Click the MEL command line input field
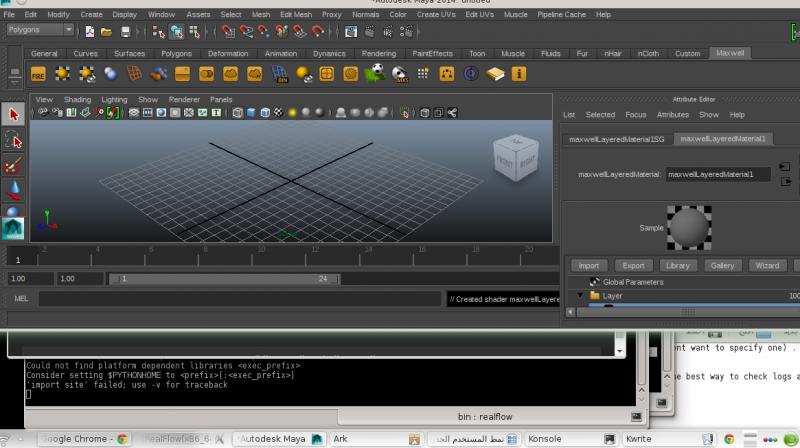The height and width of the screenshot is (448, 800). pos(240,299)
